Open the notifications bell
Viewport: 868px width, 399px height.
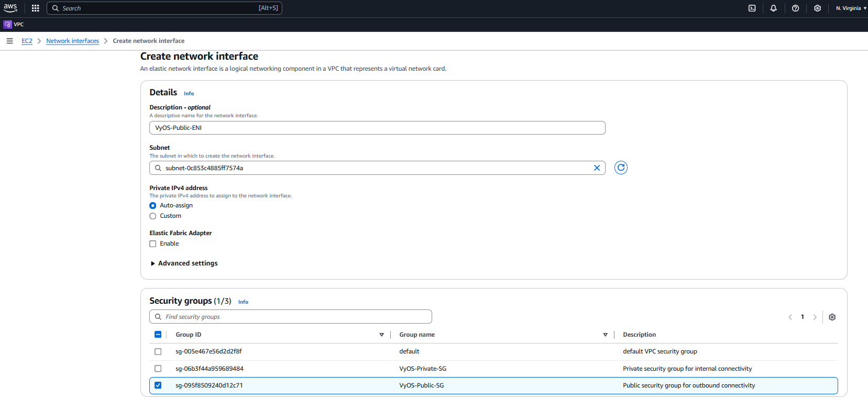coord(773,8)
